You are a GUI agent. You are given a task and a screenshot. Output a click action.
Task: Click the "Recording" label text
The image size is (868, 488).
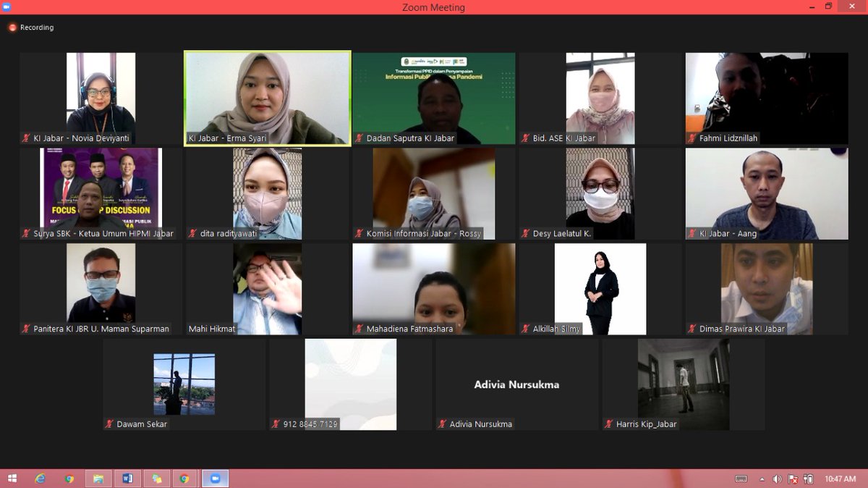tap(37, 28)
